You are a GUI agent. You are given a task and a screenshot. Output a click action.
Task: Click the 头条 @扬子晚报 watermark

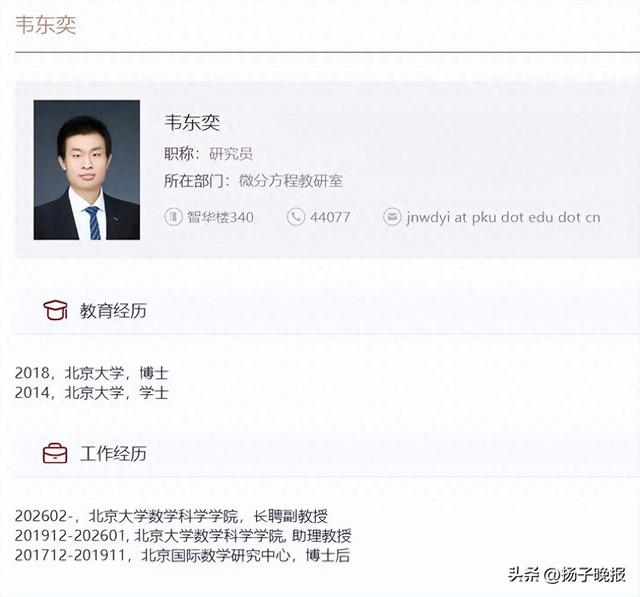[567, 575]
